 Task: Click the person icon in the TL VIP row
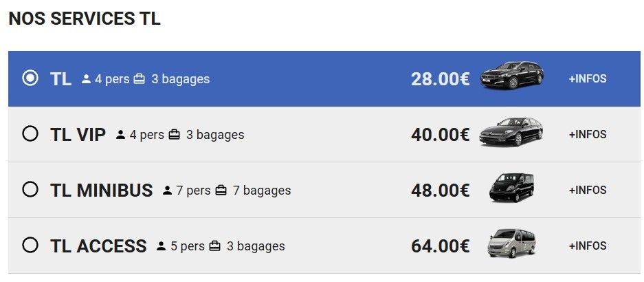pyautogui.click(x=121, y=135)
